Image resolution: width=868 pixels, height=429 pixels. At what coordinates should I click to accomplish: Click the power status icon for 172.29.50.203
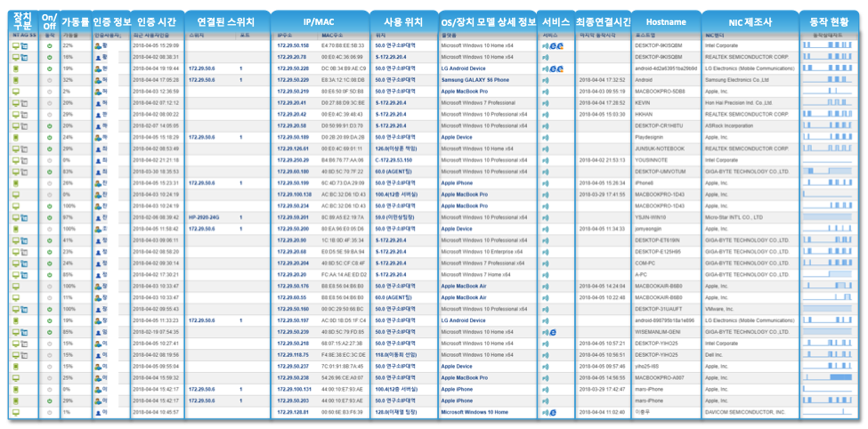(50, 401)
